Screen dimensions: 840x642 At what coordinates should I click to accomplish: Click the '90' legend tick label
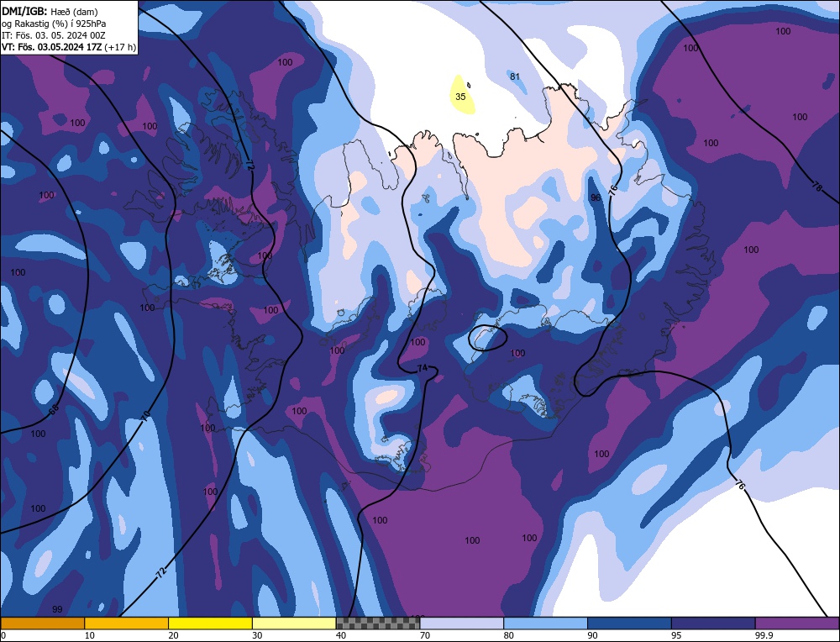tap(592, 635)
